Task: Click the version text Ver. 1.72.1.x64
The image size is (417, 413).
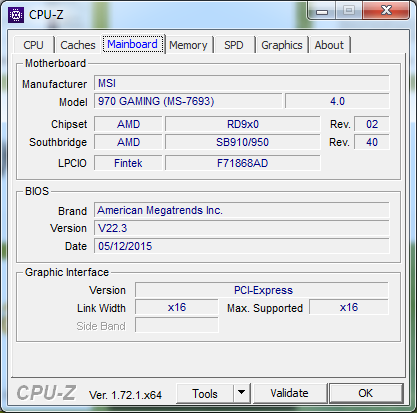Action: (125, 395)
